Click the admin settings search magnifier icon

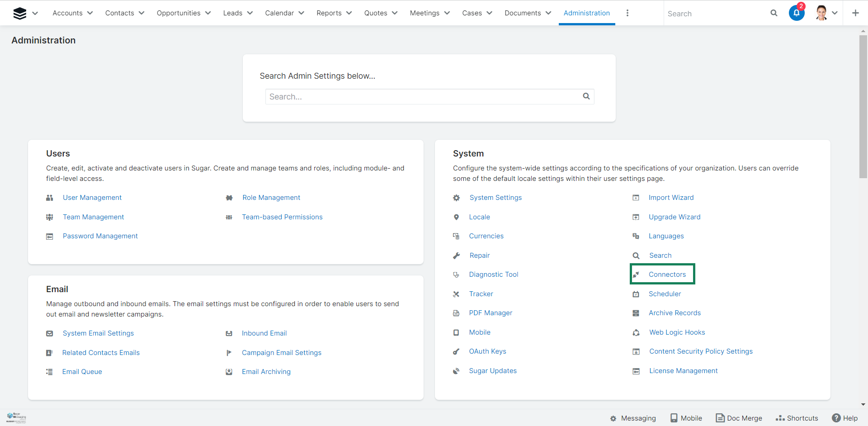(x=586, y=96)
